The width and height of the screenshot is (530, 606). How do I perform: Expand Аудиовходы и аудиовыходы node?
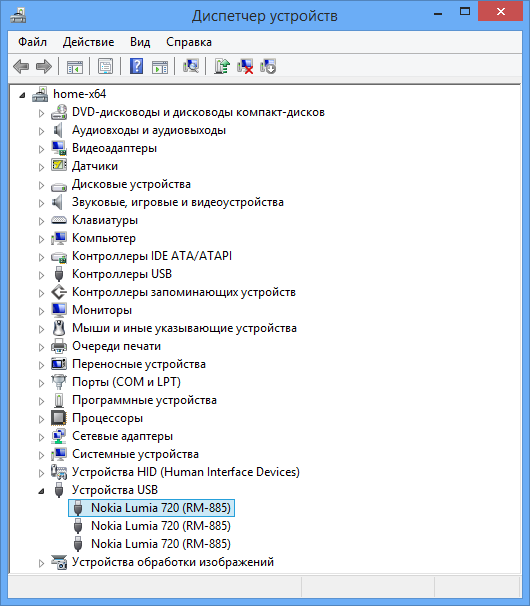pos(41,131)
